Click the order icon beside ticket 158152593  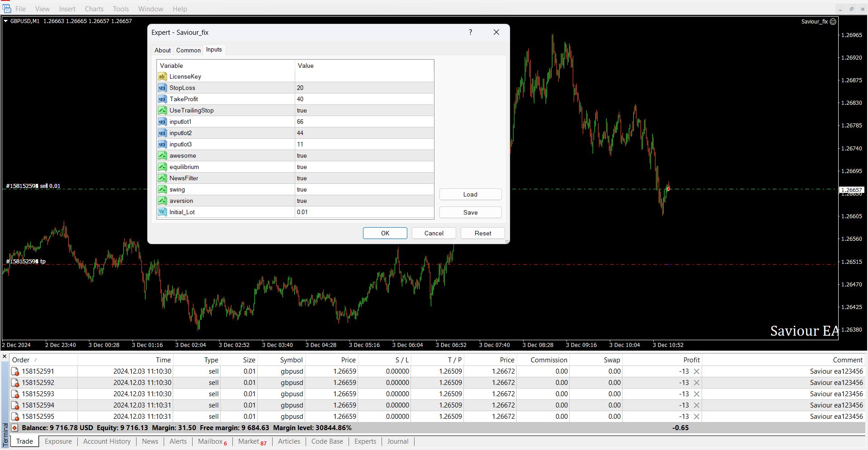15,394
